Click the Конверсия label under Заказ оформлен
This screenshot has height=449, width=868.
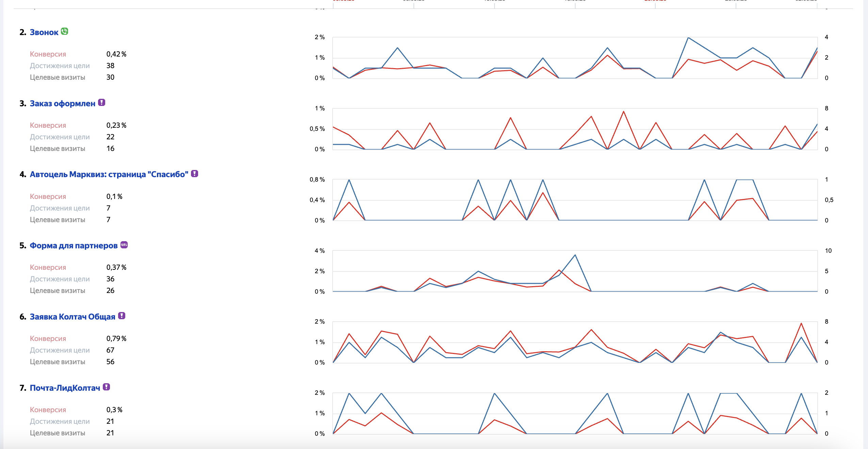point(48,125)
